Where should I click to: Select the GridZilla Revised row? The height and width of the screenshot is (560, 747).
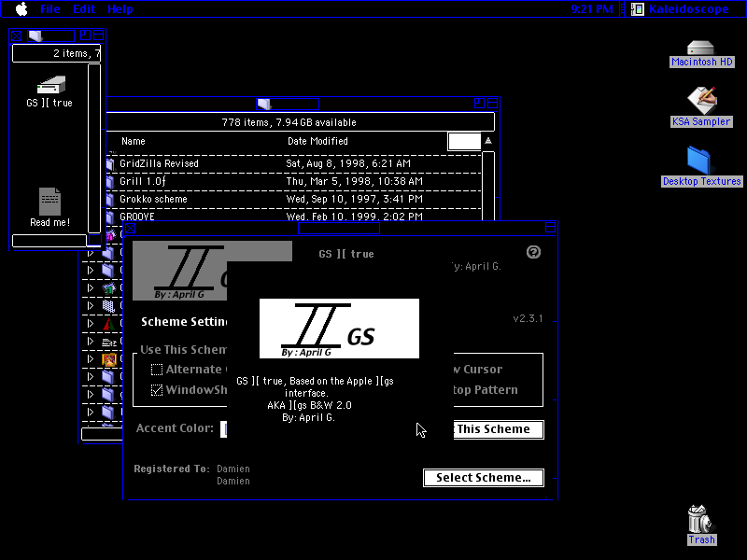point(293,164)
